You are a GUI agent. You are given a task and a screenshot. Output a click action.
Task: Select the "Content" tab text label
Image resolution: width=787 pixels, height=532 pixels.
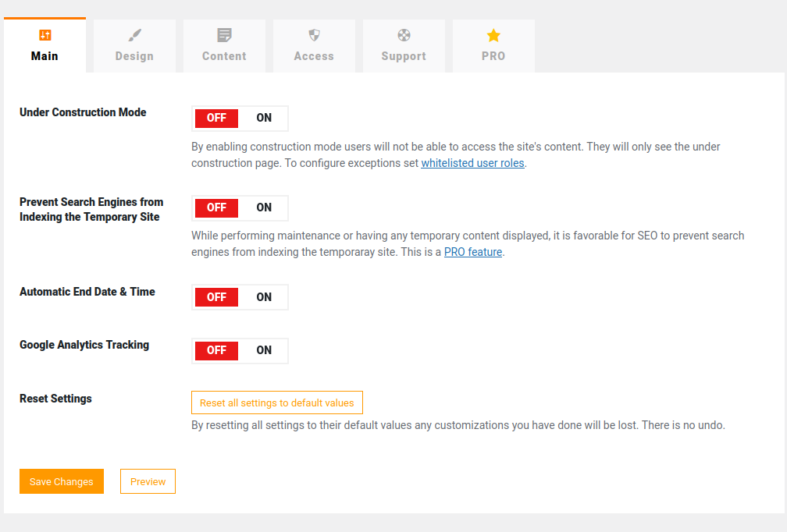(x=224, y=56)
